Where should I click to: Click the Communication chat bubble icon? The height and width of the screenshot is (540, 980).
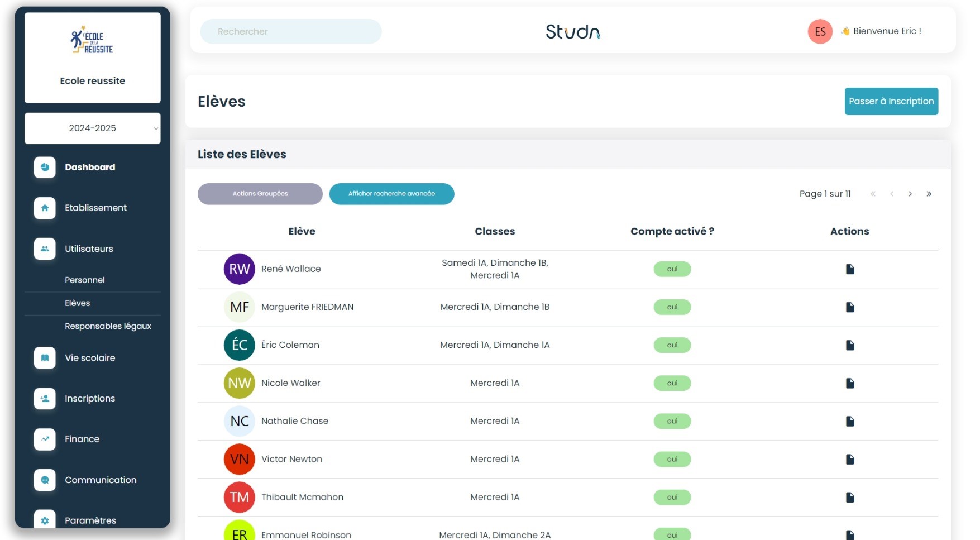tap(45, 480)
